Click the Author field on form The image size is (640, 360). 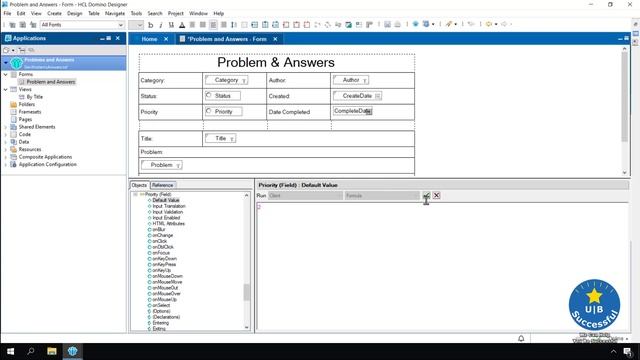click(351, 80)
